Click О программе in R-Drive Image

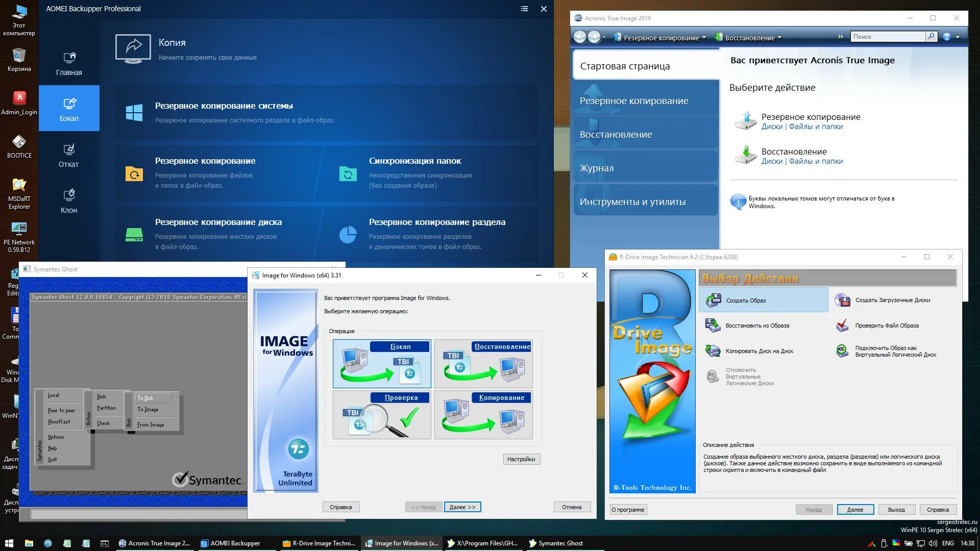[628, 510]
